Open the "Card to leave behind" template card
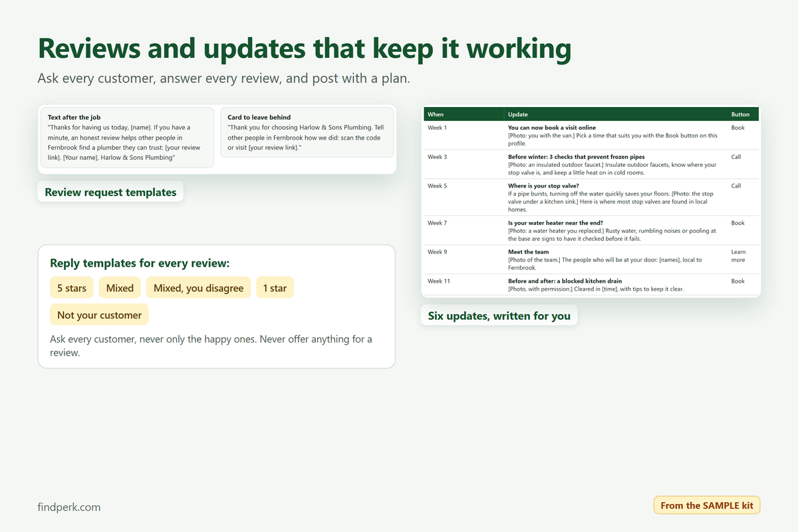The height and width of the screenshot is (532, 798). coord(307,132)
